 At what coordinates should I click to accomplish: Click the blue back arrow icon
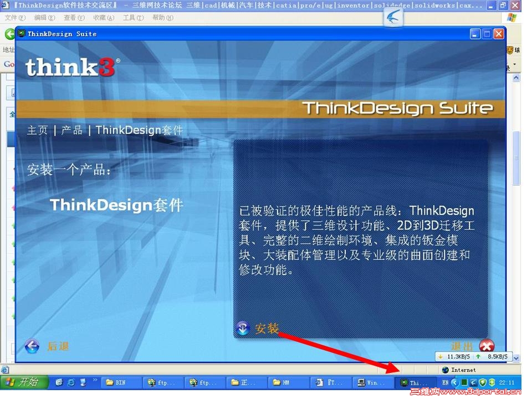32,346
